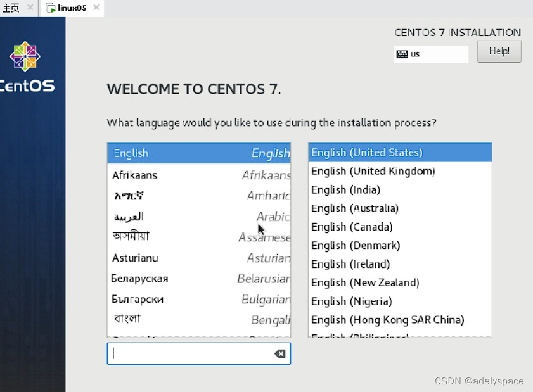This screenshot has width=533, height=392.
Task: Select the Bengali language row
Action: 199,320
